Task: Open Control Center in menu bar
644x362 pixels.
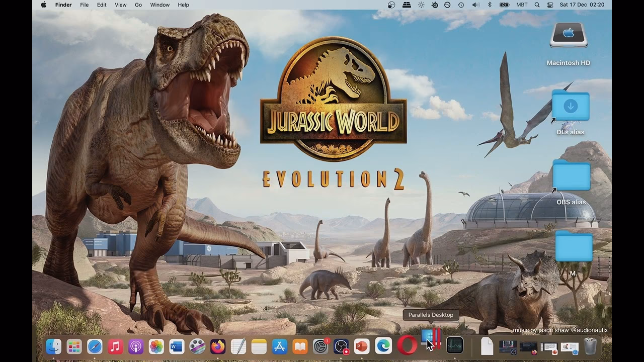Action: (x=550, y=5)
